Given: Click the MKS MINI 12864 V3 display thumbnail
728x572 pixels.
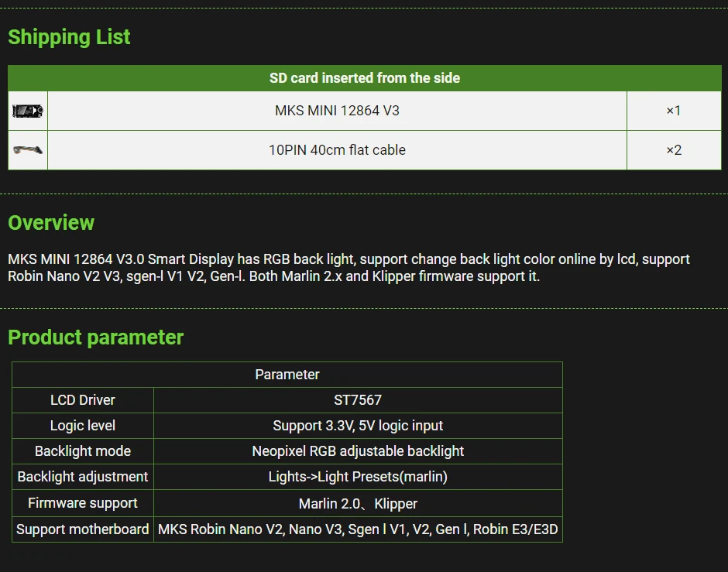Looking at the screenshot, I should point(28,111).
